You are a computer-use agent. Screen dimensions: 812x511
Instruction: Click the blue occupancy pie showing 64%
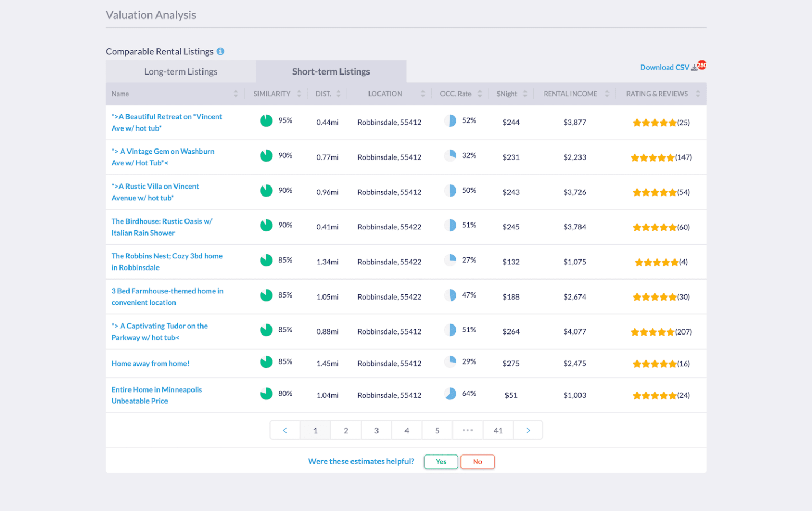point(450,393)
